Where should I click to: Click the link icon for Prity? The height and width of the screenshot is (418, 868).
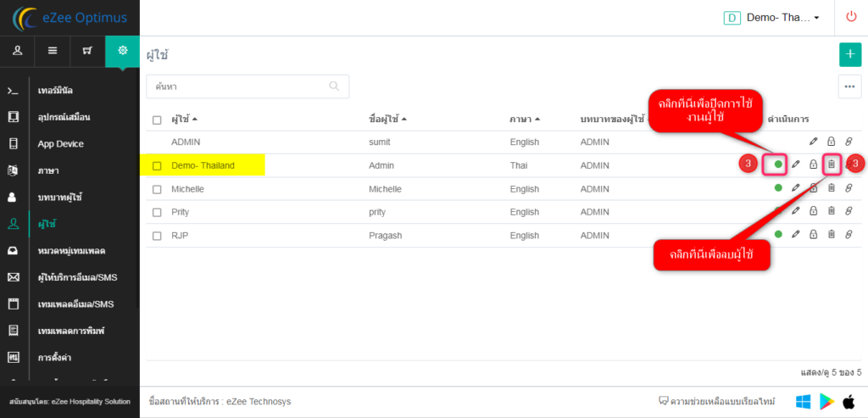click(x=849, y=211)
